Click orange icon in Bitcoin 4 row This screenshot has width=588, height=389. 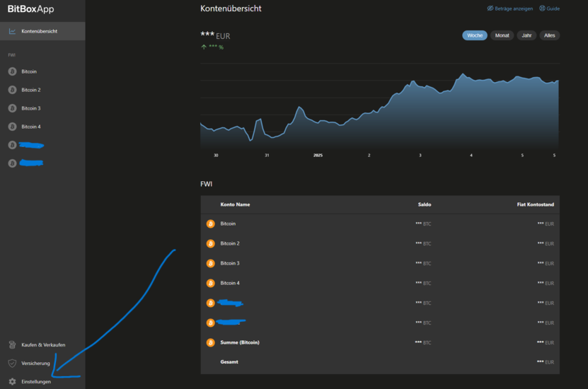tap(211, 283)
